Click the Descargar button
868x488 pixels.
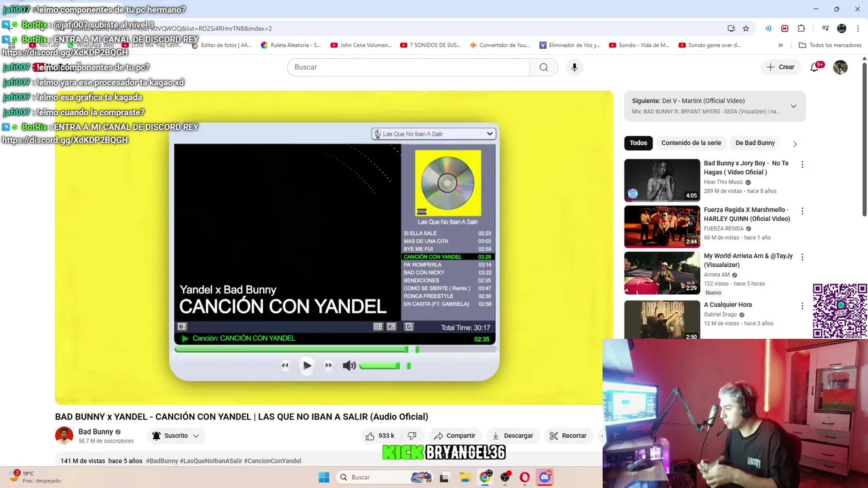coord(512,436)
